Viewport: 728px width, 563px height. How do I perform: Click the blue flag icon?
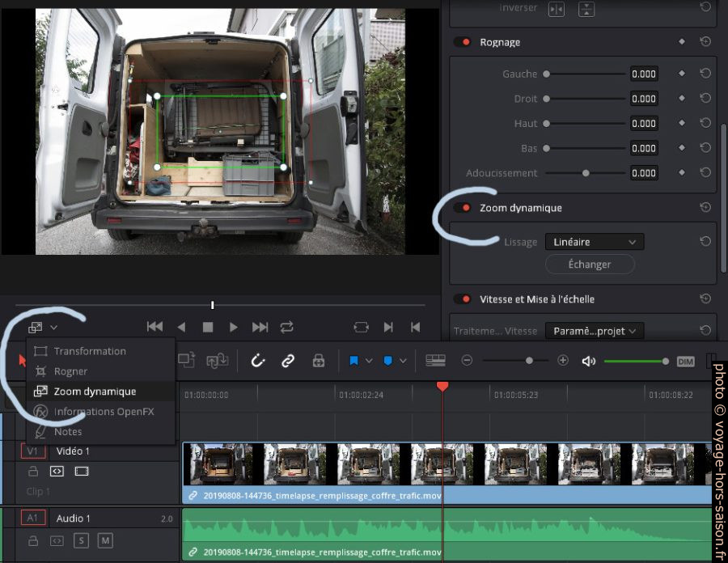click(x=353, y=361)
